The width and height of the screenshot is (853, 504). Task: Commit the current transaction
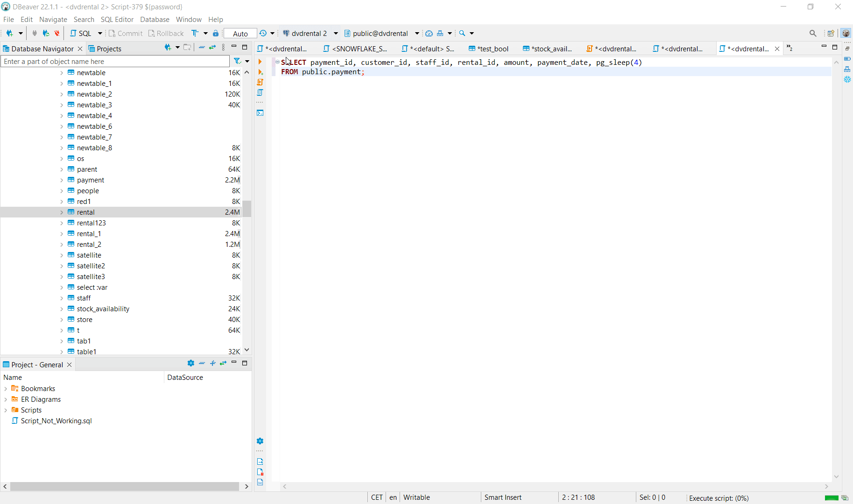pyautogui.click(x=125, y=33)
